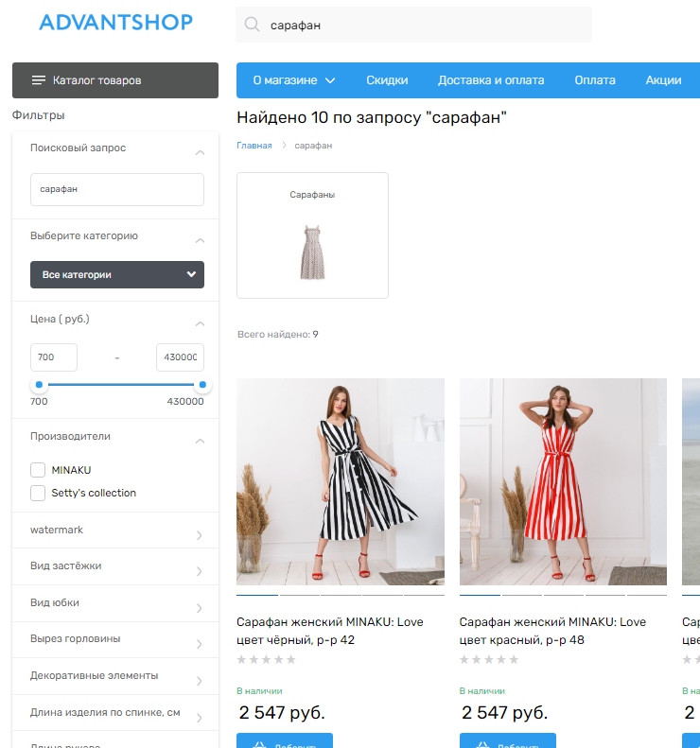Click star rating under красный сарафан

pos(489,659)
